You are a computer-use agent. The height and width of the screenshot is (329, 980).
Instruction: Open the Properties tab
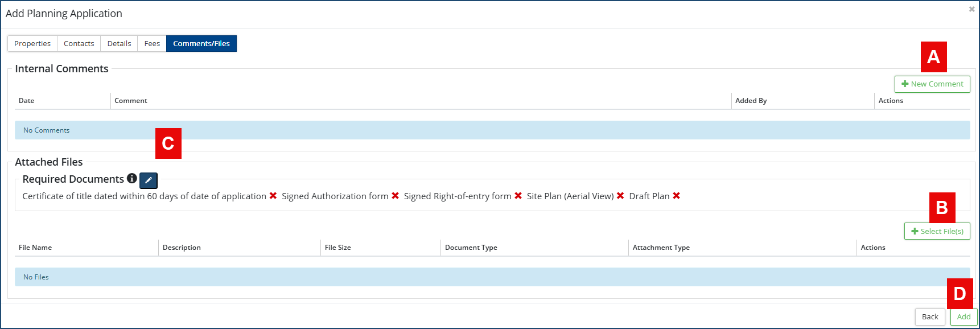tap(32, 44)
